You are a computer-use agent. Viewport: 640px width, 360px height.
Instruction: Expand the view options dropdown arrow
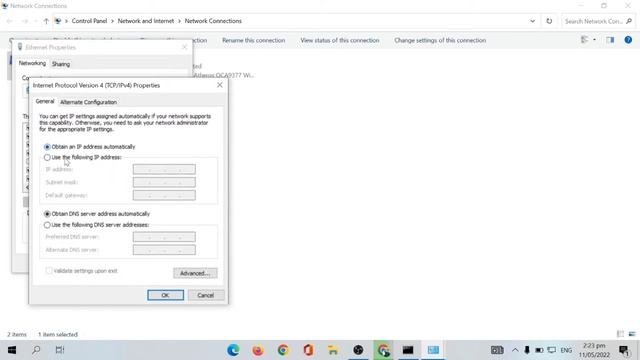point(594,40)
